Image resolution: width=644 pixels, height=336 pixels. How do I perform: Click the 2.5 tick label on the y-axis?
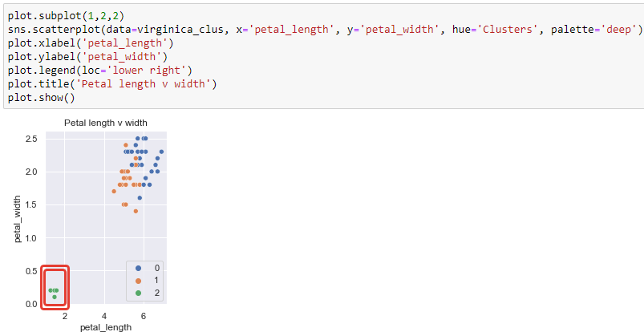[32, 139]
